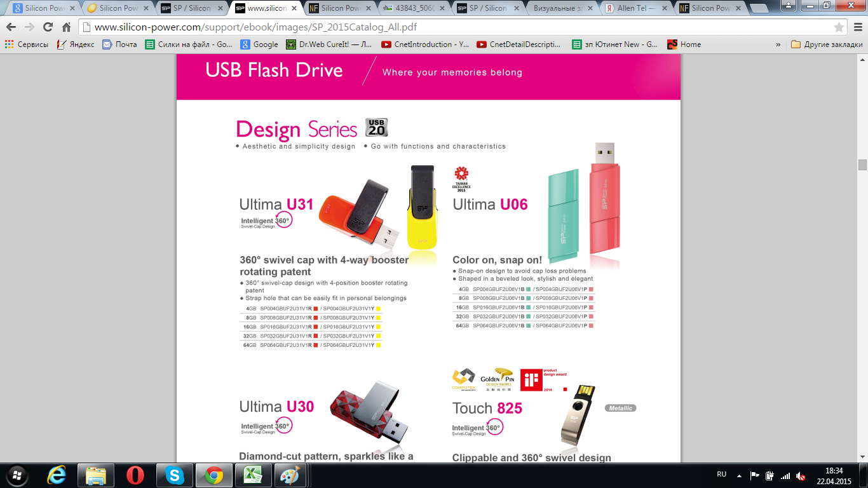Open Opera browser from taskbar
Image resolution: width=868 pixels, height=488 pixels.
point(135,475)
